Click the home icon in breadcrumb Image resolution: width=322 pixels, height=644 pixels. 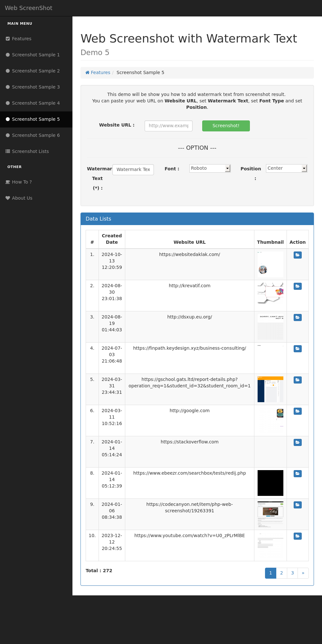click(87, 72)
